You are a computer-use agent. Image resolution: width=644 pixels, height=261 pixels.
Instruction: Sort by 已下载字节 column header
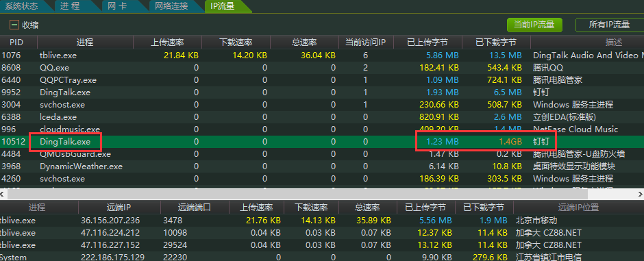[x=496, y=42]
